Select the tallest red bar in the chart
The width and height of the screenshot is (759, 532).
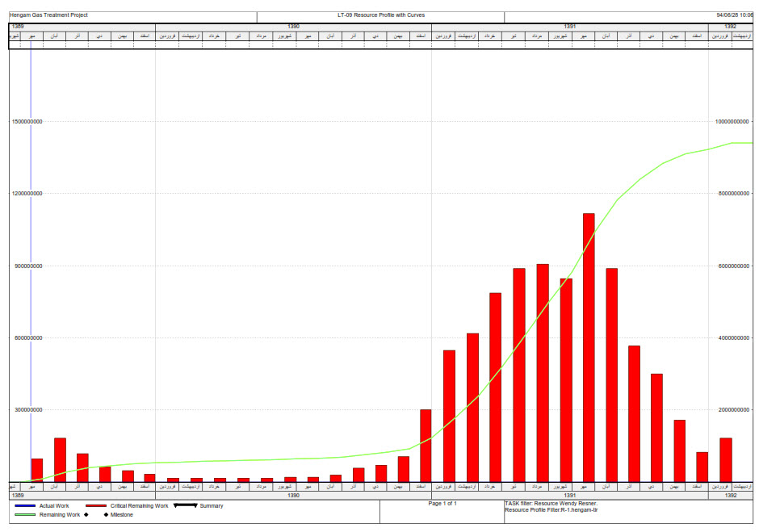tap(589, 347)
